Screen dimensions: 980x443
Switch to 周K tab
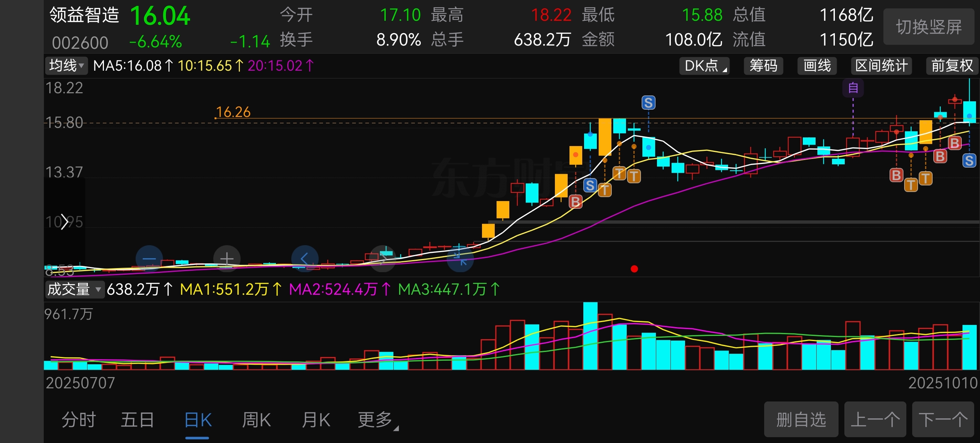tap(256, 420)
